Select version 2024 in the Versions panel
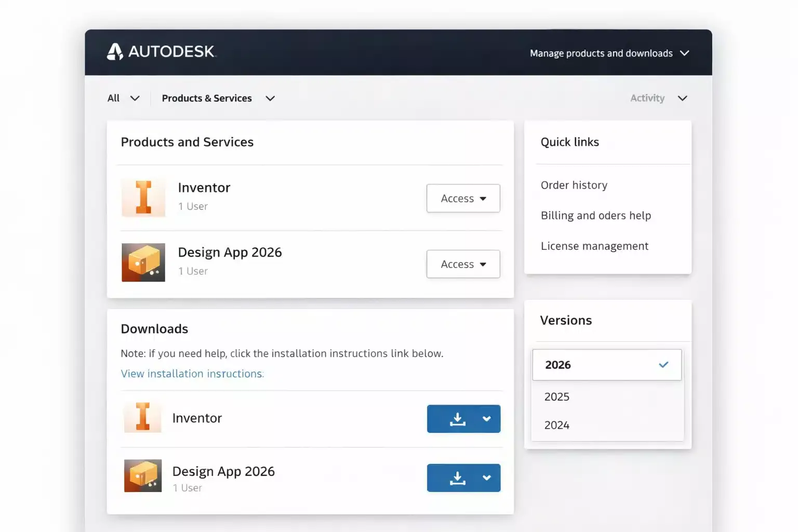This screenshot has width=798, height=532. coord(556,425)
